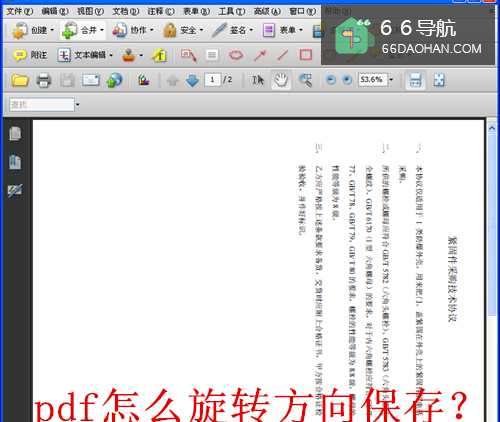The width and height of the screenshot is (500, 422).
Task: Click the Open folder icon
Action: coord(20,80)
